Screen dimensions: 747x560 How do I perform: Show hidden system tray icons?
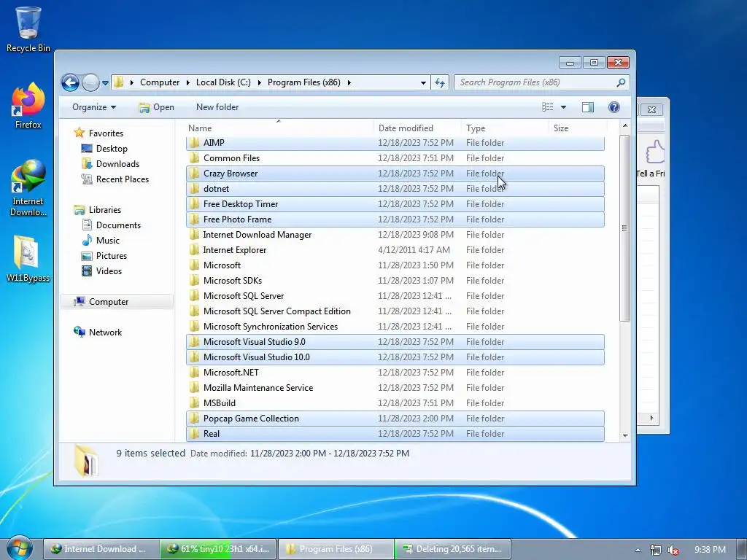[x=638, y=550]
